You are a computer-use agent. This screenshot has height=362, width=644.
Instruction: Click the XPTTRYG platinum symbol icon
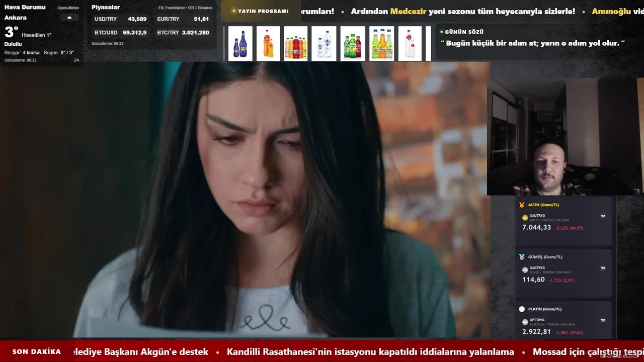525,322
